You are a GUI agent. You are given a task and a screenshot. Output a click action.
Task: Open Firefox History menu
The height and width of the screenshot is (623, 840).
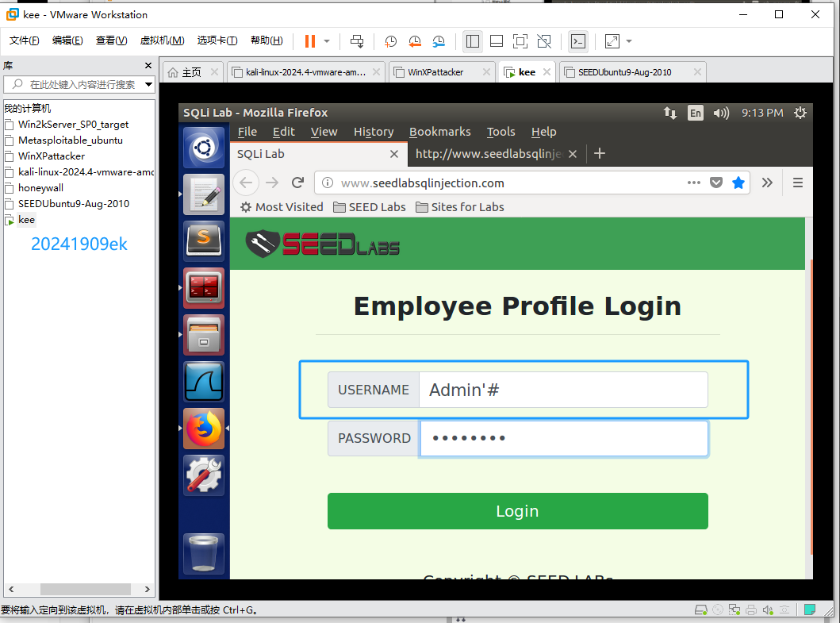click(x=374, y=132)
